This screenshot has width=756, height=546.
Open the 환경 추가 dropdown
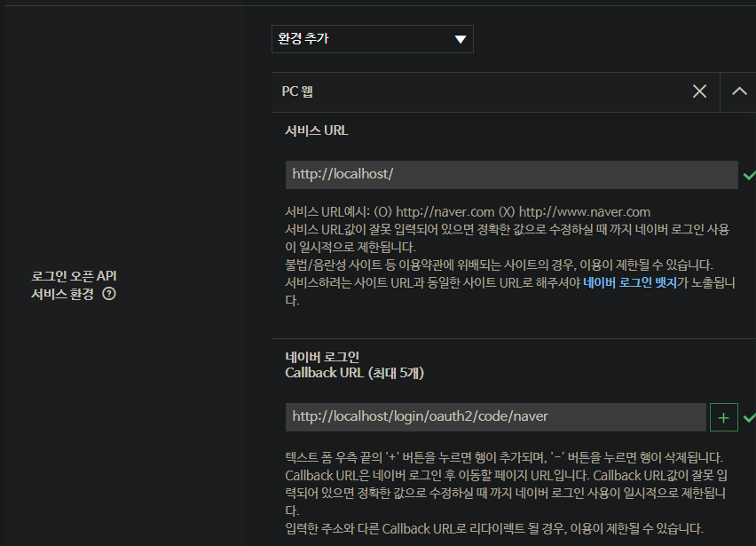(x=372, y=39)
